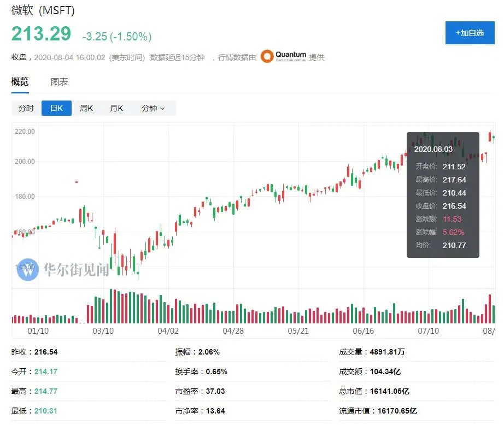504x425 pixels.
Task: Click the 总市值 16141.05亿 value
Action: 389,391
